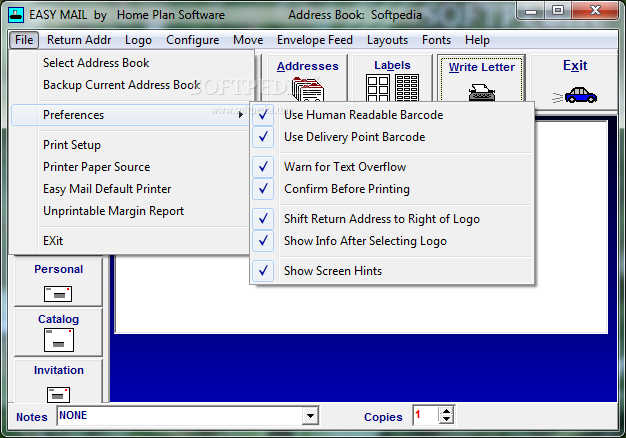Click the Catalog envelope type label

click(x=59, y=319)
